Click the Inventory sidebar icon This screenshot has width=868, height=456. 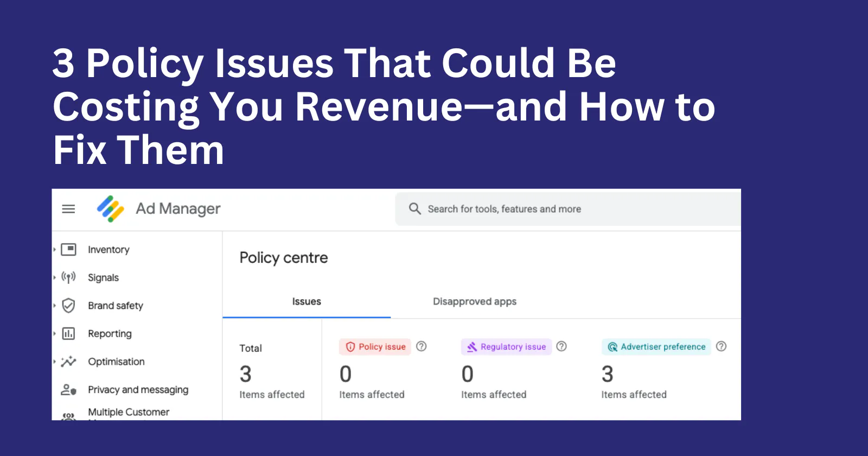click(x=68, y=250)
